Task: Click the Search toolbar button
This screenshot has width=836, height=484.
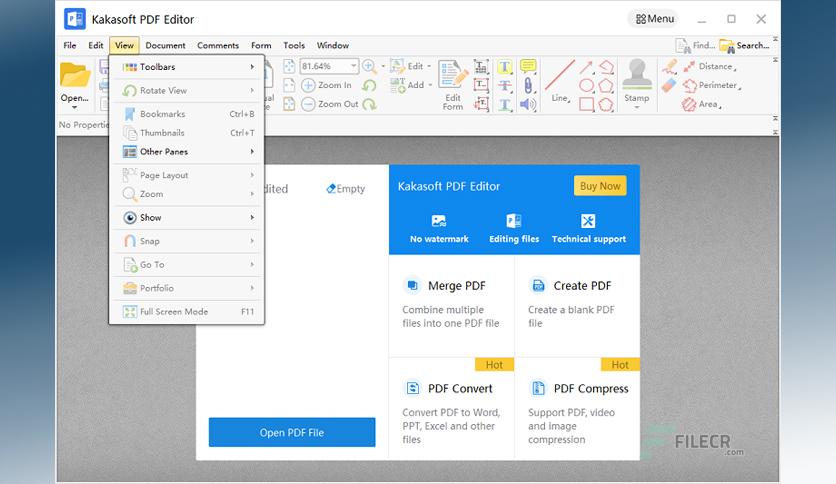Action: [744, 46]
